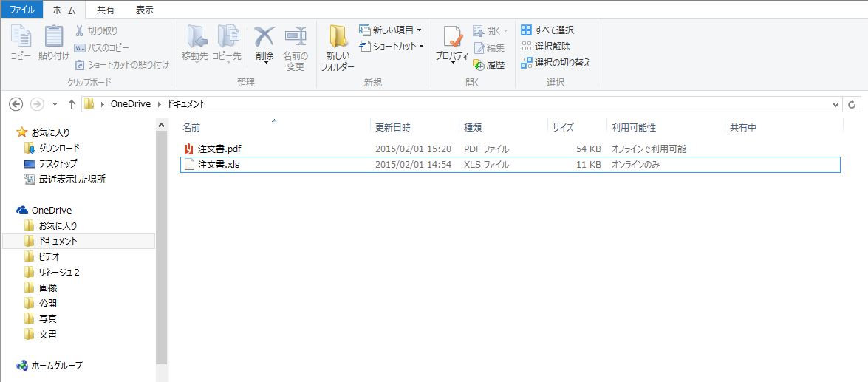The width and height of the screenshot is (868, 382).
Task: Click OneDrive in the address bar
Action: (131, 103)
